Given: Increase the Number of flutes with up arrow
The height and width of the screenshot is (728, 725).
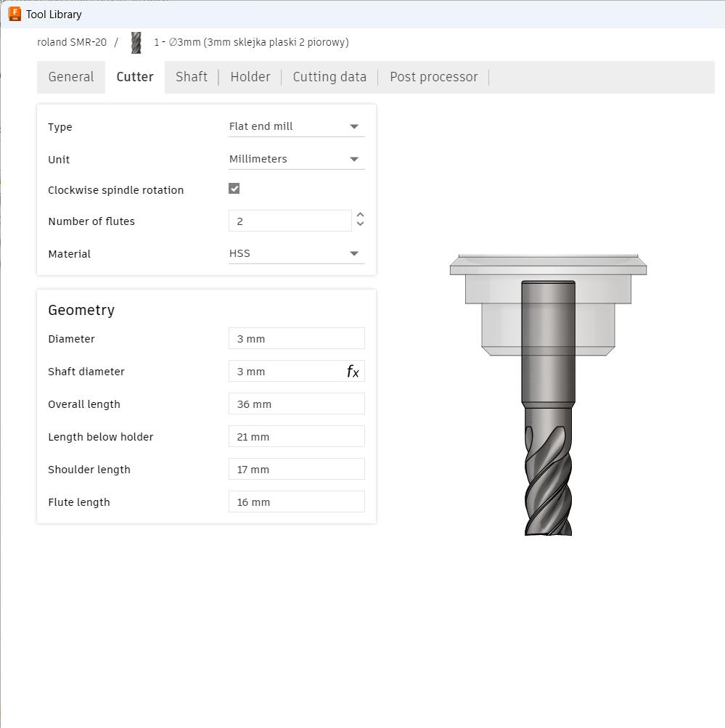Looking at the screenshot, I should 360,215.
